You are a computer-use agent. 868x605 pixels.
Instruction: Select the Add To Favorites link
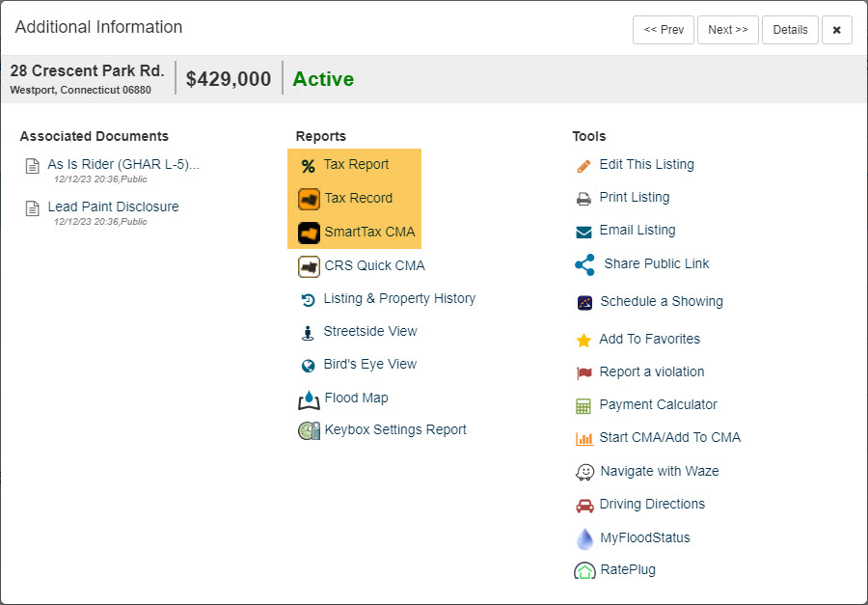click(x=650, y=339)
